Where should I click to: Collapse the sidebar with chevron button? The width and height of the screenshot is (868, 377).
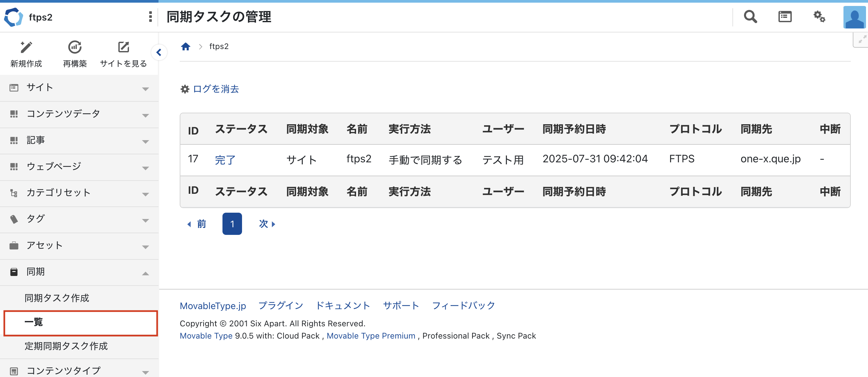(159, 53)
